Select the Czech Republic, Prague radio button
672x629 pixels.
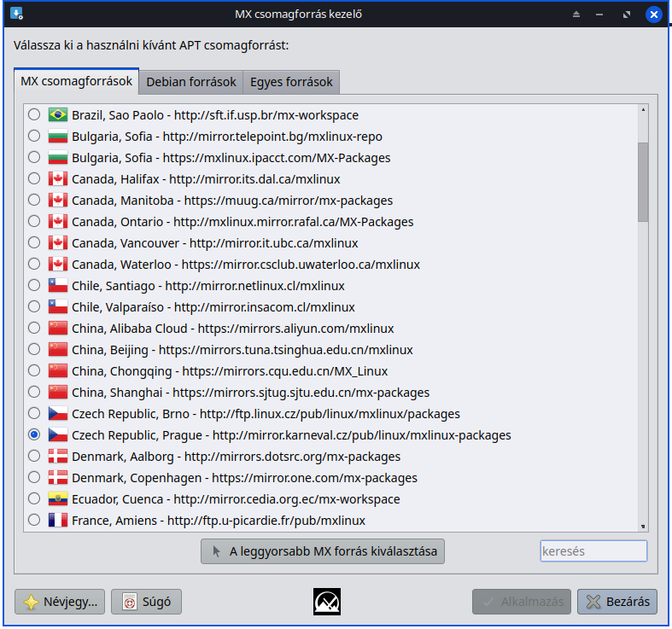pyautogui.click(x=34, y=434)
